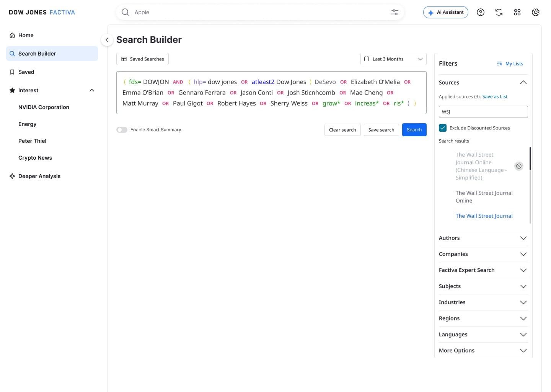Select Search Builder in the sidebar
Screen dimensions: 551x392
[x=52, y=54]
